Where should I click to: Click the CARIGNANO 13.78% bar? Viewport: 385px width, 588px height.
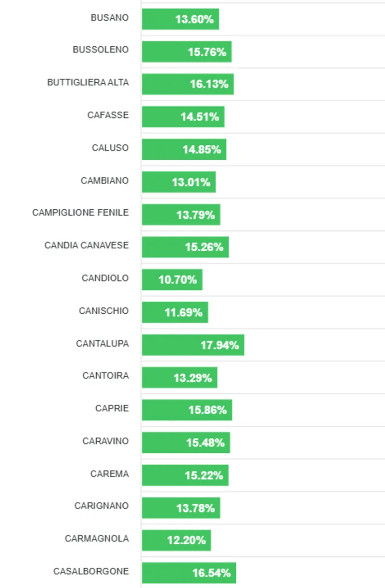click(x=181, y=508)
